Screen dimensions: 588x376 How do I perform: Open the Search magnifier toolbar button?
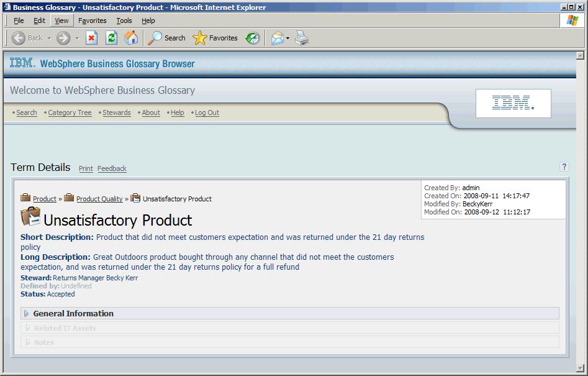tap(166, 38)
